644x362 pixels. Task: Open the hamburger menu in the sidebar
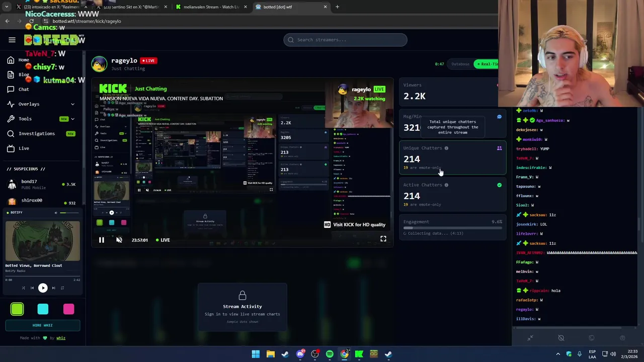pos(12,40)
